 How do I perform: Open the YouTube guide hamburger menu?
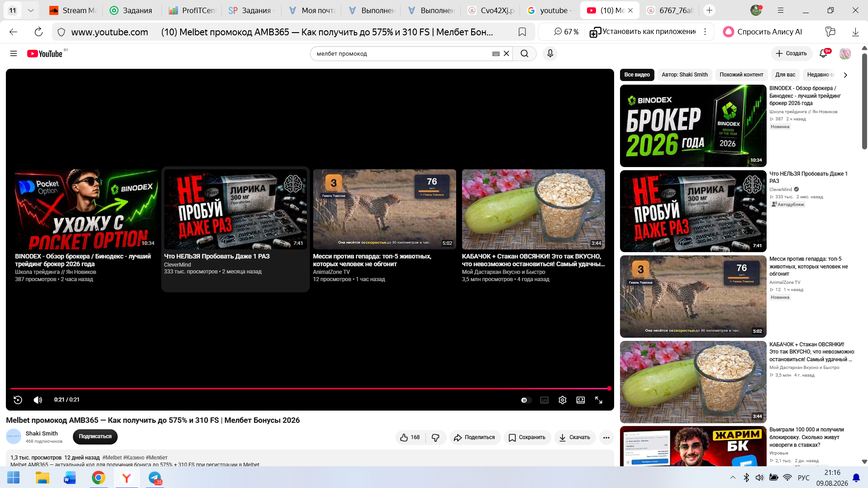tap(14, 53)
